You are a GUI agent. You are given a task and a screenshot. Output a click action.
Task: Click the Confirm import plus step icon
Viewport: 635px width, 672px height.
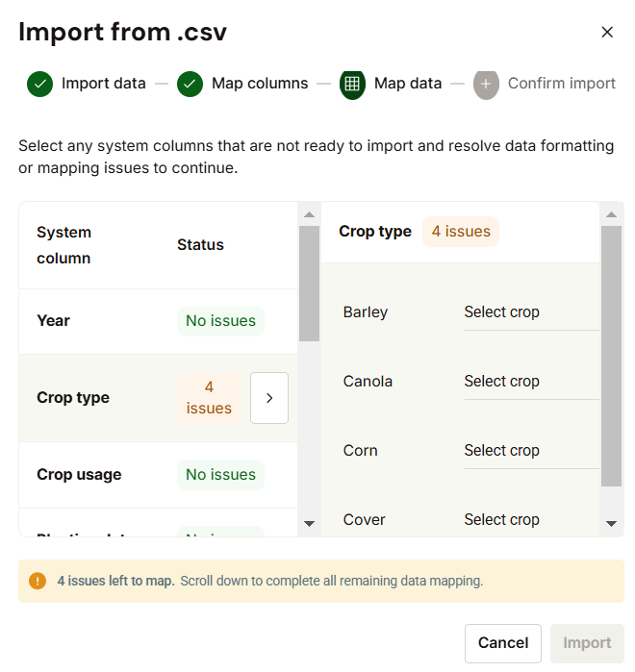486,84
